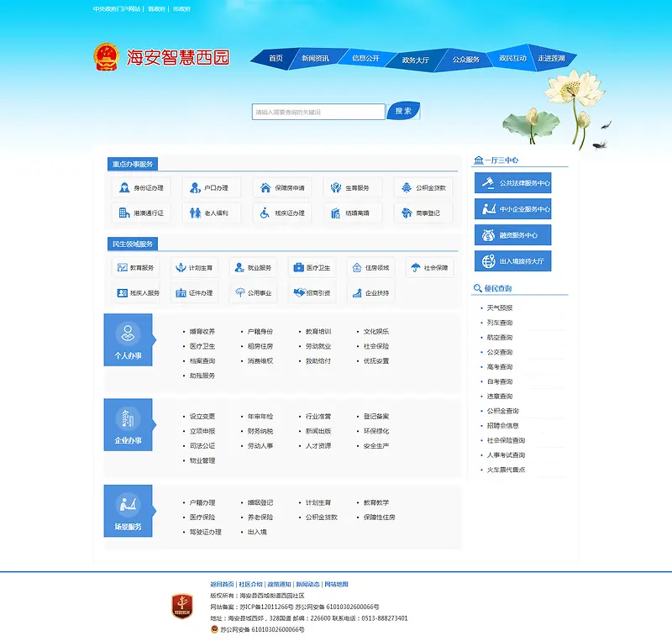This screenshot has width=672, height=641.
Task: Open the 高考查询 link
Action: coord(500,366)
